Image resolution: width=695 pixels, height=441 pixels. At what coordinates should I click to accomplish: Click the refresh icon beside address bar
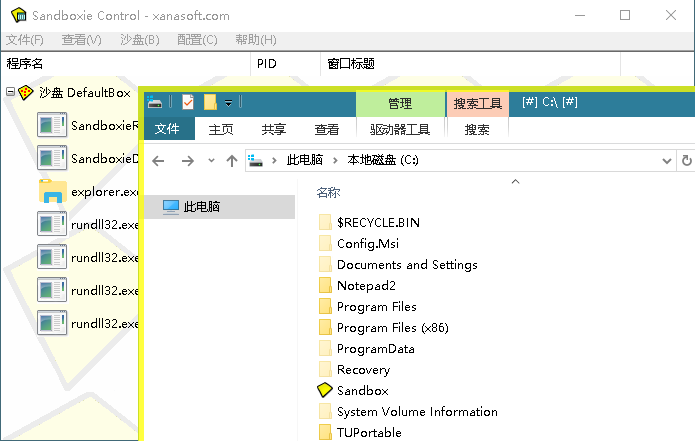click(686, 160)
